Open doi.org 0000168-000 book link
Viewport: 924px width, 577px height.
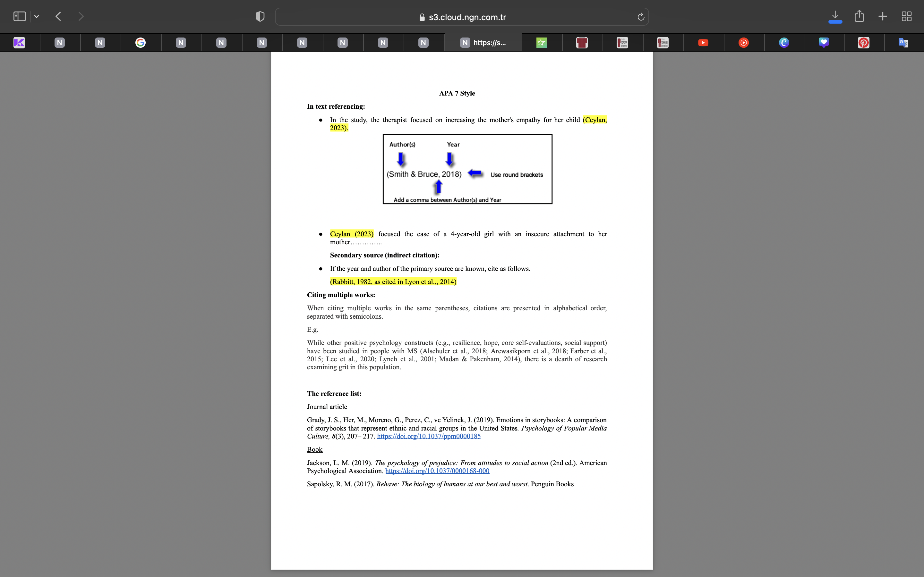pos(437,471)
